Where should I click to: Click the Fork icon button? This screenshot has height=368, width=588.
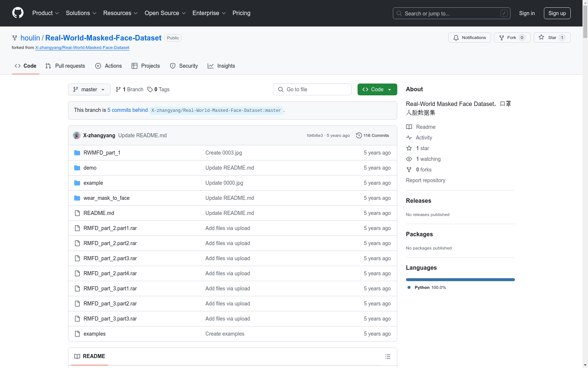[502, 38]
